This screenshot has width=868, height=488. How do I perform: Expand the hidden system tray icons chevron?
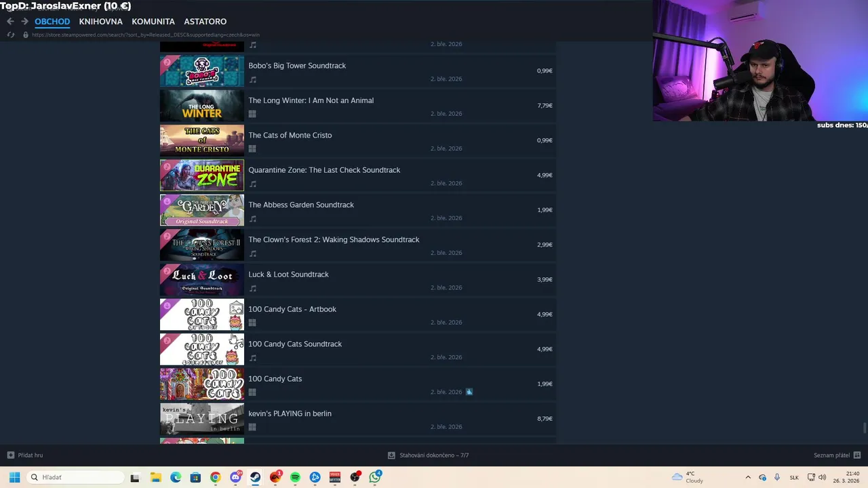coord(748,477)
